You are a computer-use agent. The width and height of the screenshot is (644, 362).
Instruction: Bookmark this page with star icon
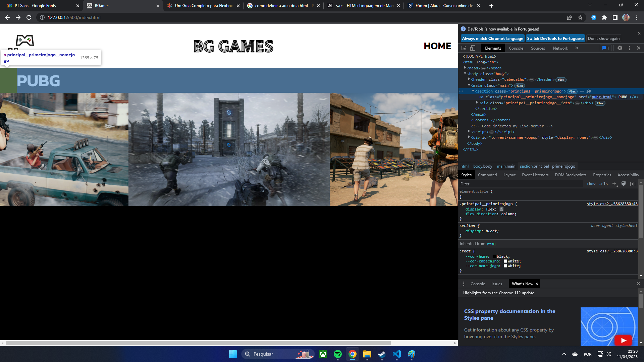click(x=580, y=17)
